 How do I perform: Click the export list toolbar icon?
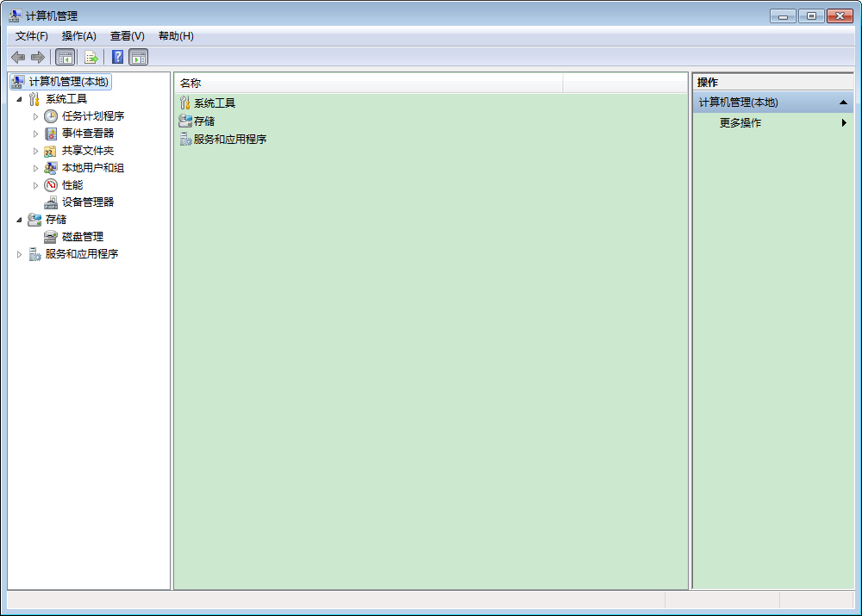click(91, 57)
